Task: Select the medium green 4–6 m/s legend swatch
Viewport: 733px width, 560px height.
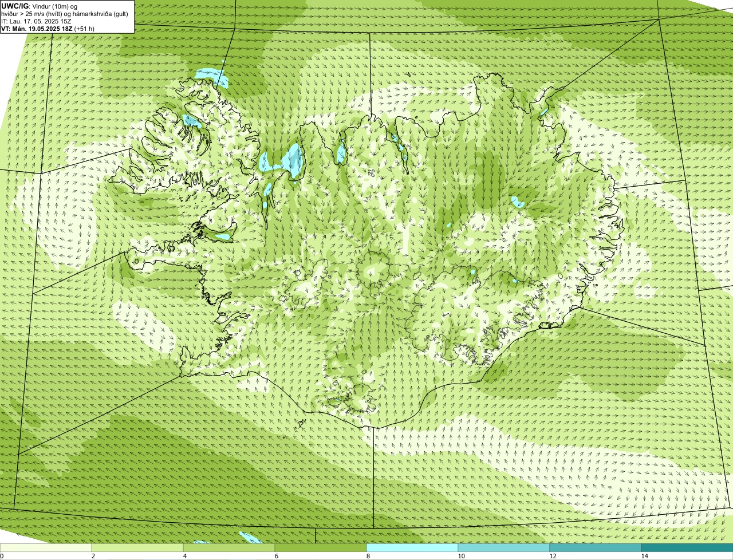Action: click(x=229, y=548)
